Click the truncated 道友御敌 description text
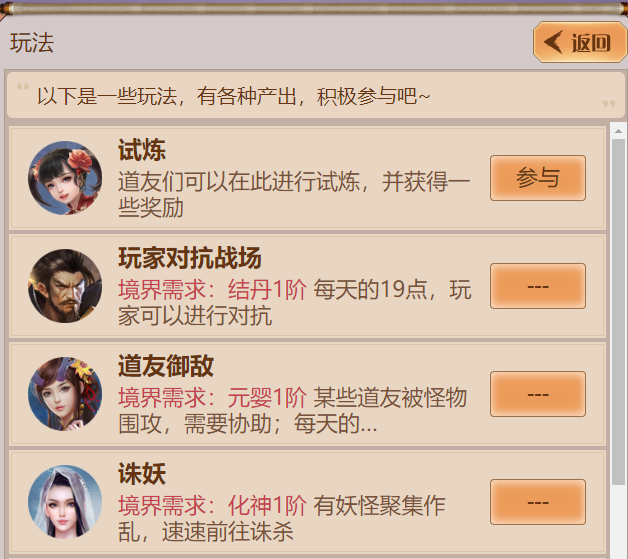This screenshot has height=559, width=628. (293, 411)
